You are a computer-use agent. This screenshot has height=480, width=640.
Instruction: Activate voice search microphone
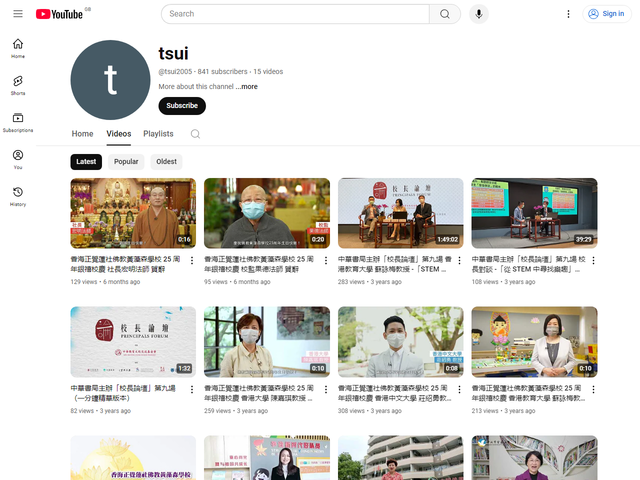pyautogui.click(x=479, y=14)
